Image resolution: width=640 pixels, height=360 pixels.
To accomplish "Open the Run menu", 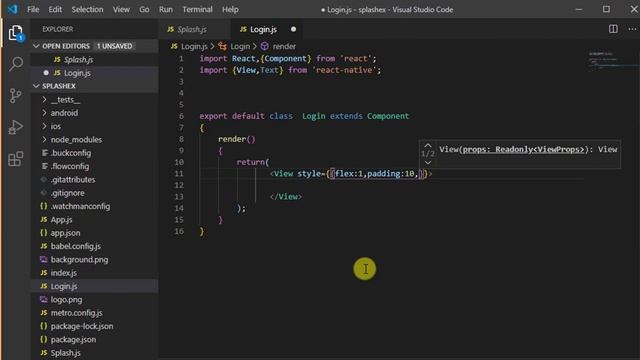I will tap(166, 9).
